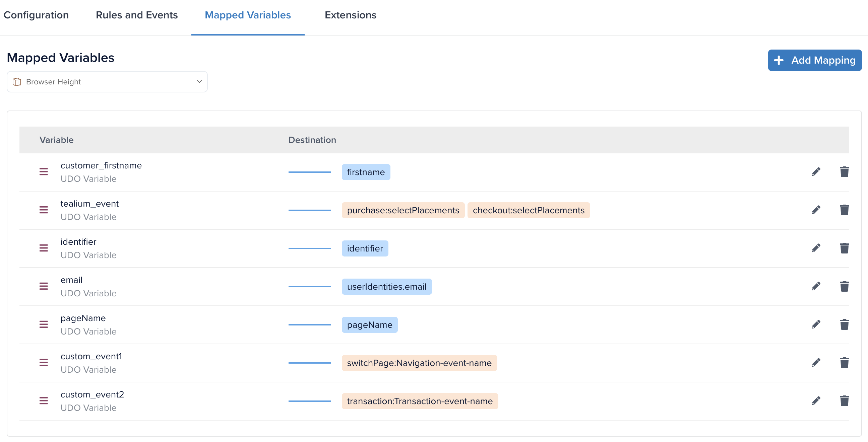
Task: Click the Add Mapping button
Action: [814, 60]
